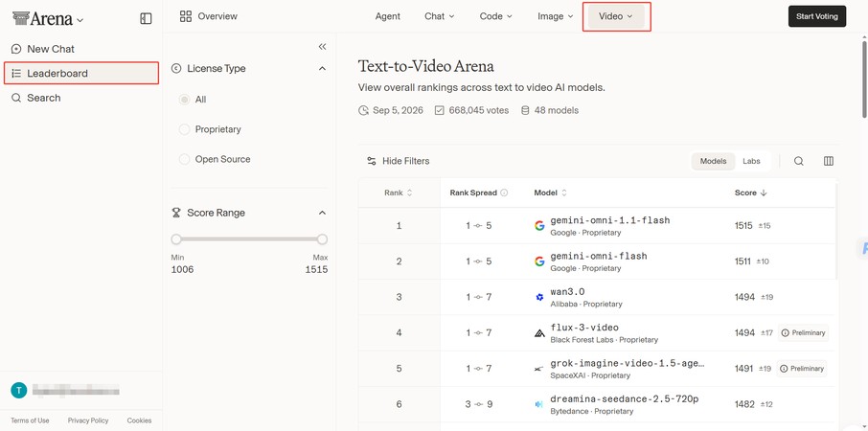Screen dimensions: 868x431
Task: Open the Arena dropdown chevron
Action: coord(80,20)
